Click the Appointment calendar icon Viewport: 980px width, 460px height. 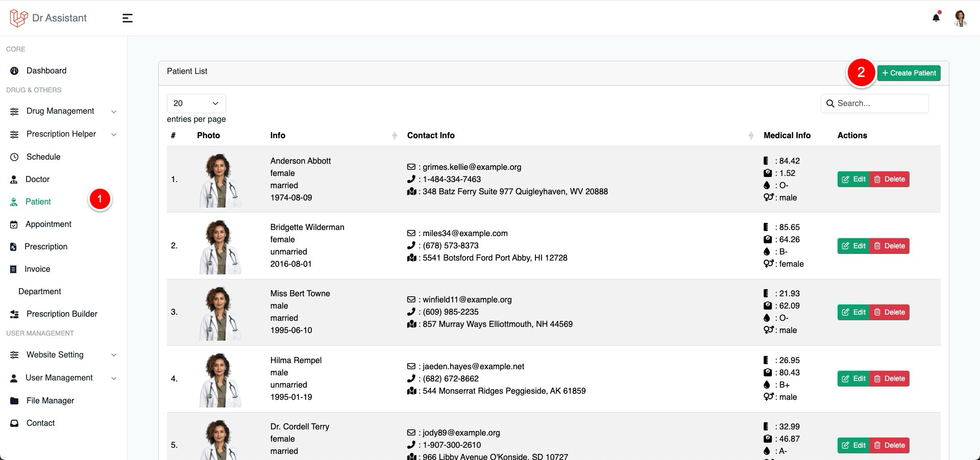tap(14, 224)
